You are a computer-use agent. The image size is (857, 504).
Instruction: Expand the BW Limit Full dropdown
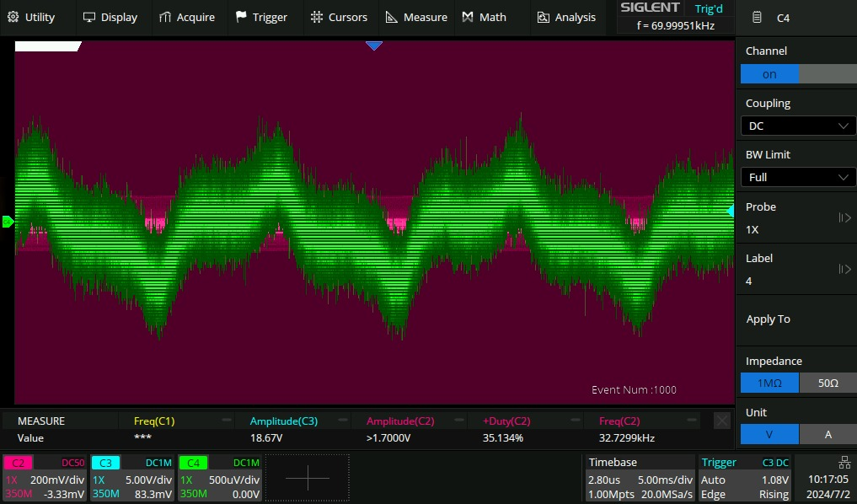pos(797,177)
